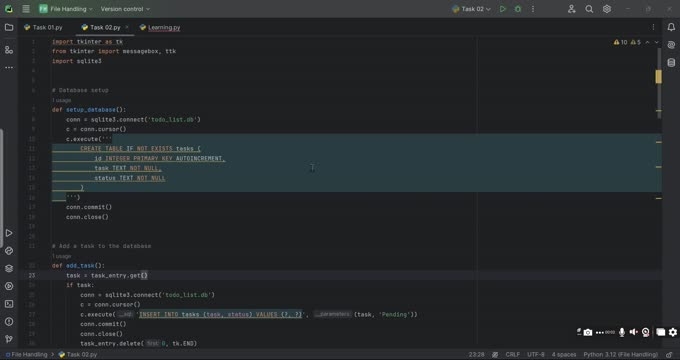
Task: Open the Terminal tool window
Action: [9, 304]
